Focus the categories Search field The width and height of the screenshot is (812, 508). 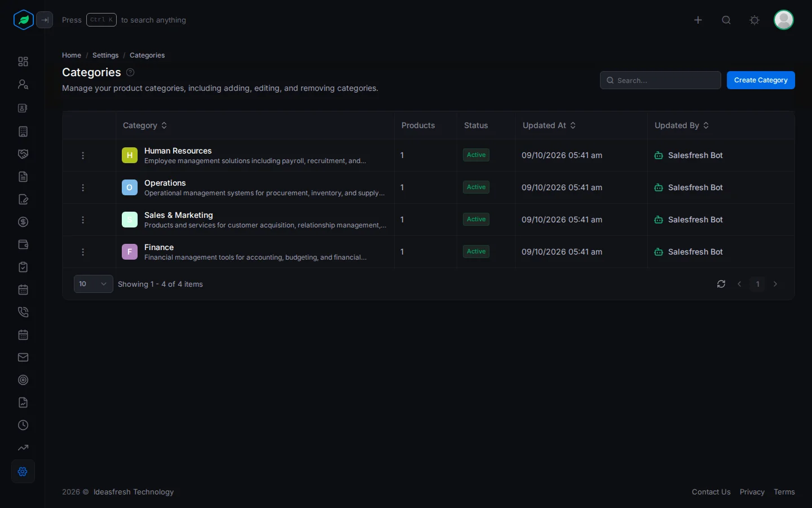click(x=660, y=80)
